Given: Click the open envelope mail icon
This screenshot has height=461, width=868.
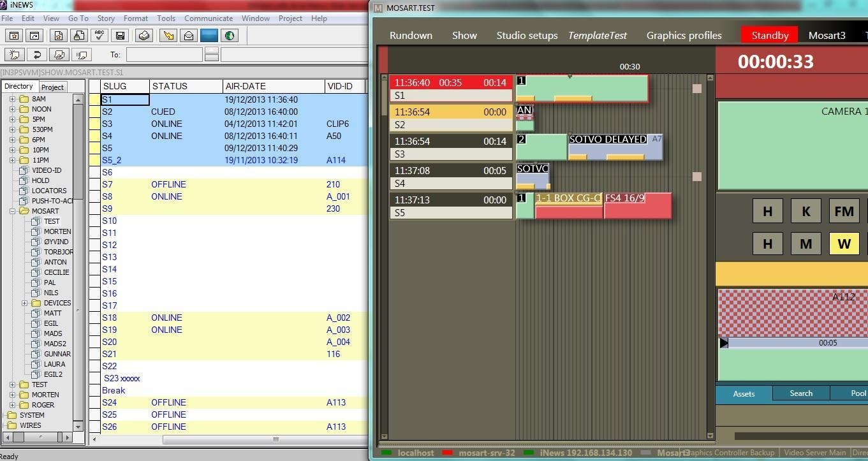Looking at the screenshot, I should coord(189,36).
